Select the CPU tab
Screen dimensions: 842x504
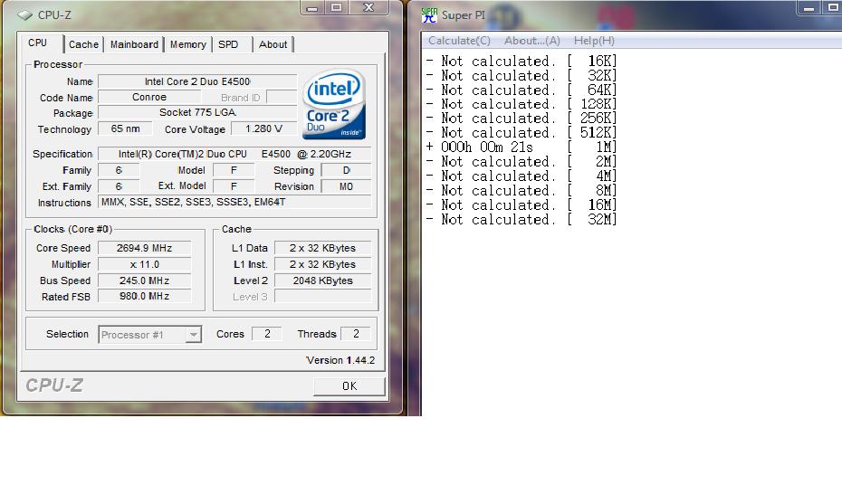(38, 43)
